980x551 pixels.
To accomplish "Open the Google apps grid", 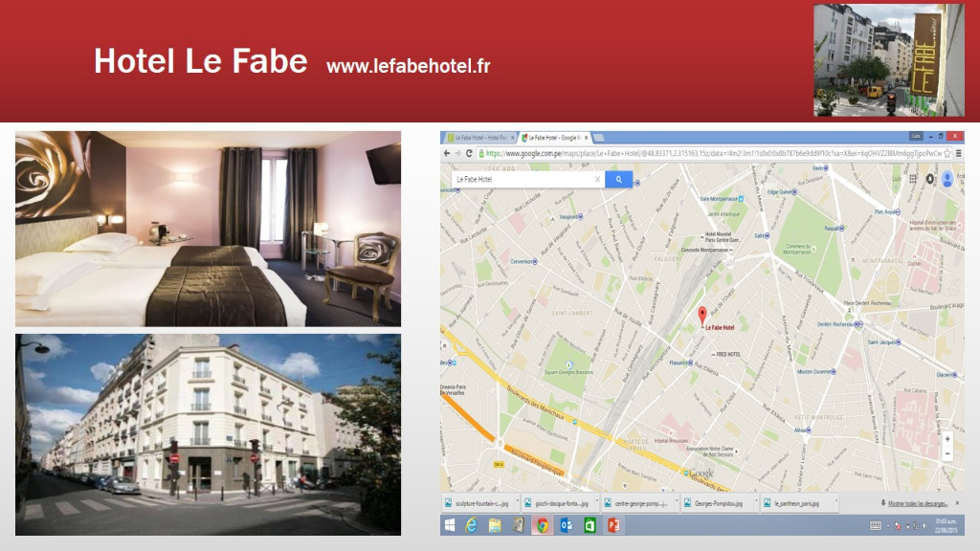I will click(913, 179).
